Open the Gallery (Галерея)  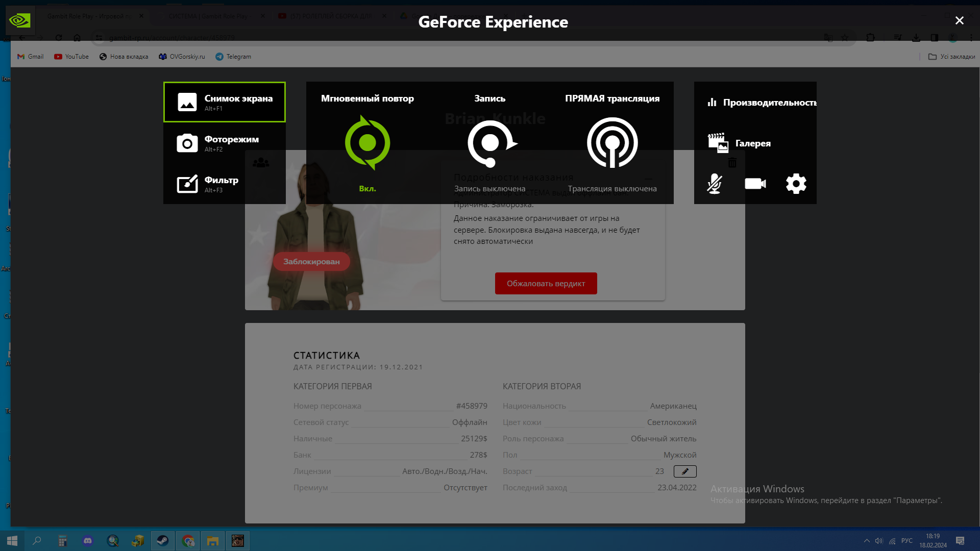pyautogui.click(x=740, y=143)
